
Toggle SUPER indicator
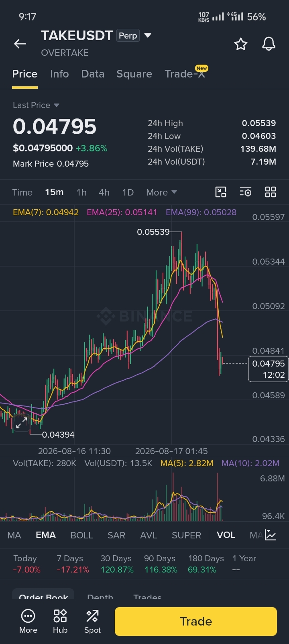pyautogui.click(x=186, y=535)
